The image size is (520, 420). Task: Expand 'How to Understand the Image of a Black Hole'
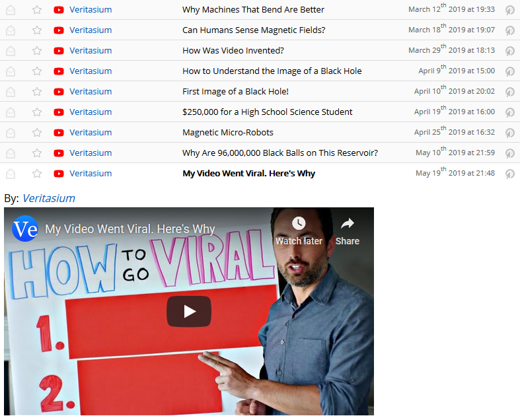[272, 71]
